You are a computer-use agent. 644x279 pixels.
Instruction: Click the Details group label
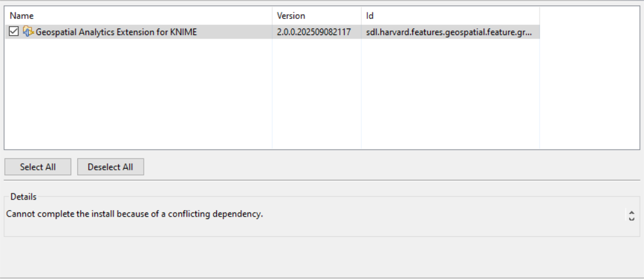(x=23, y=196)
